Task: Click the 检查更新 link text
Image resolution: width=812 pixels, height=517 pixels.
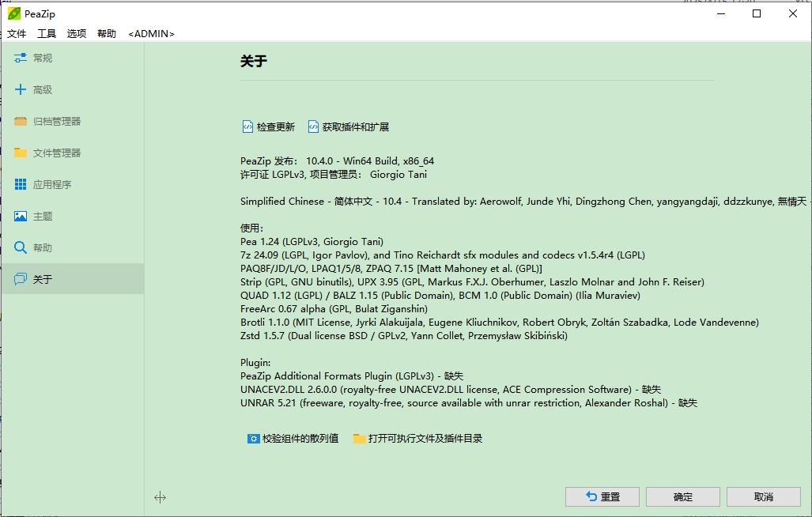Action: 276,126
